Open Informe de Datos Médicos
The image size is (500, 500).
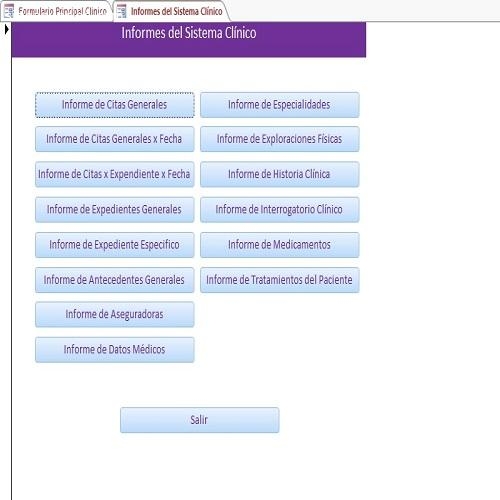(x=115, y=350)
